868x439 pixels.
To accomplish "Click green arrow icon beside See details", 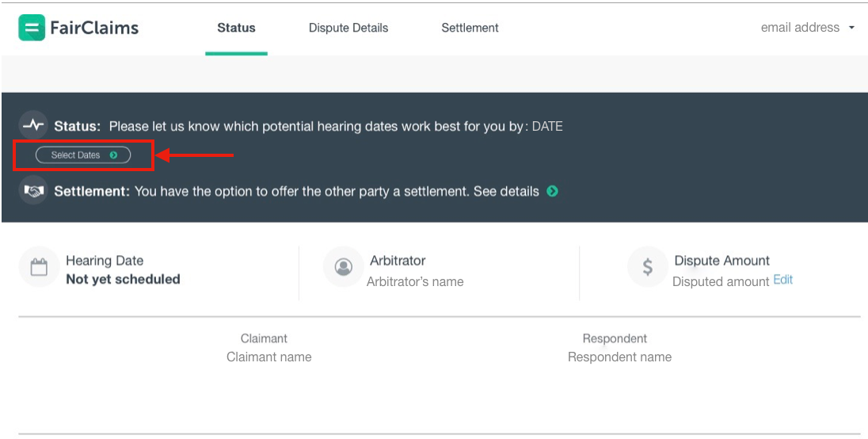I will pos(552,191).
